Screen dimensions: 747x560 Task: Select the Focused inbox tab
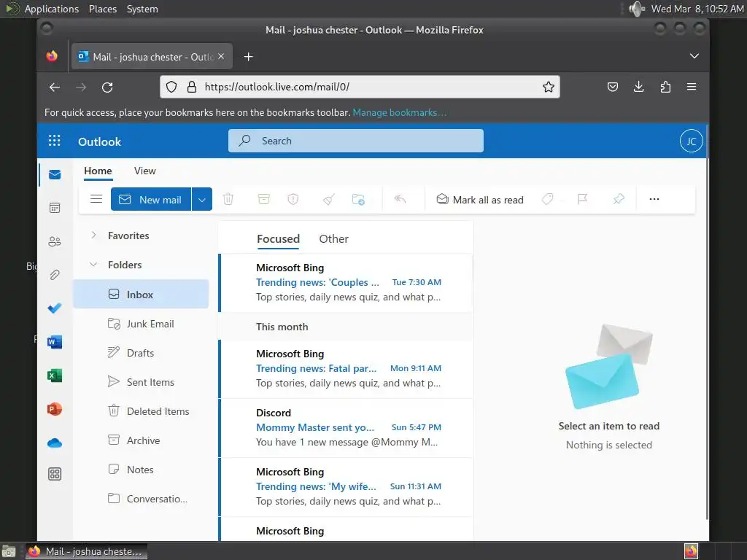point(278,238)
